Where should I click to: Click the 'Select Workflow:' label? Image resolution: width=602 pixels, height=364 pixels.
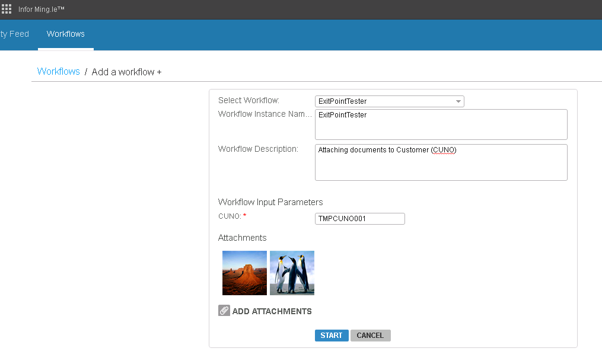pos(249,100)
